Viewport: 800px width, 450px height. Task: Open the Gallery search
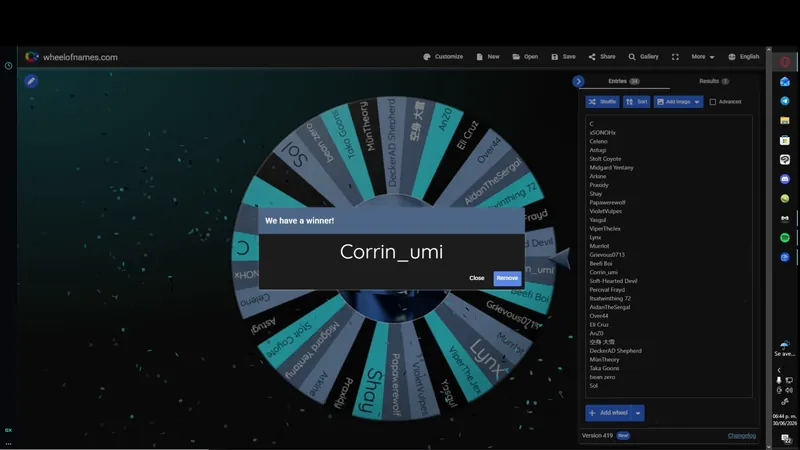pos(643,57)
